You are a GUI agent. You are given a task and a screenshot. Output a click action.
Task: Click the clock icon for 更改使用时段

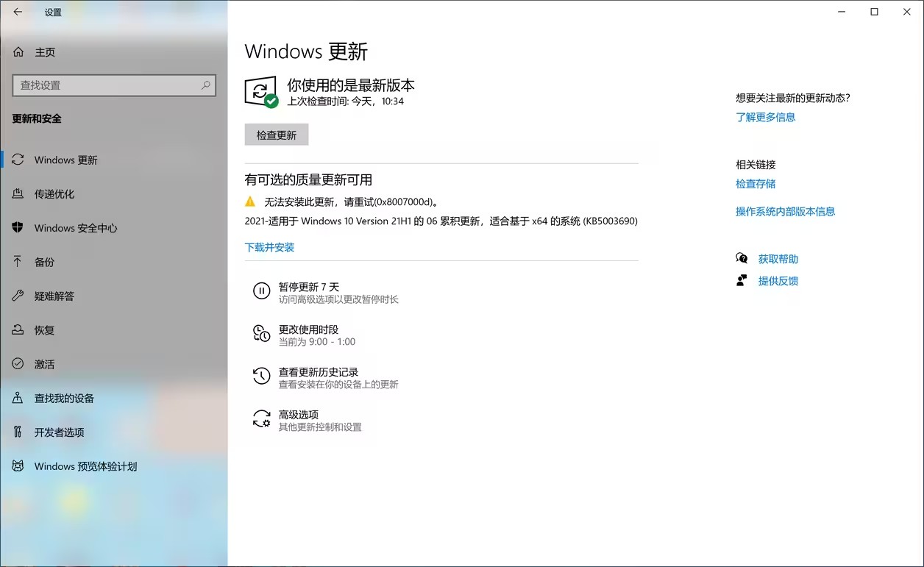pos(261,333)
